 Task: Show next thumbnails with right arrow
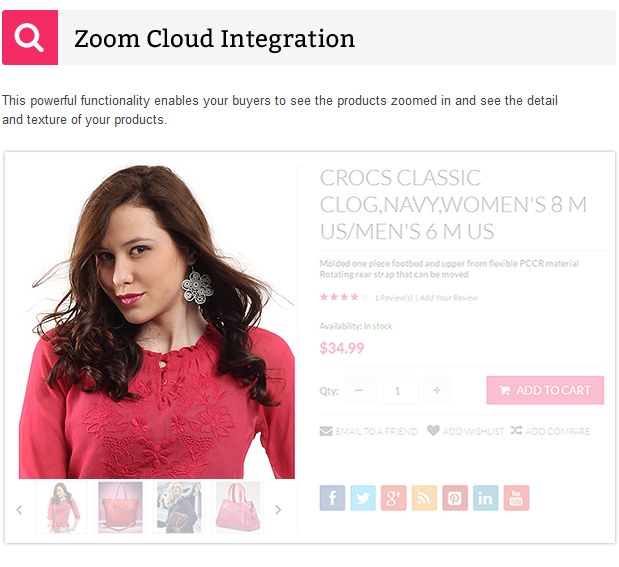tap(278, 510)
